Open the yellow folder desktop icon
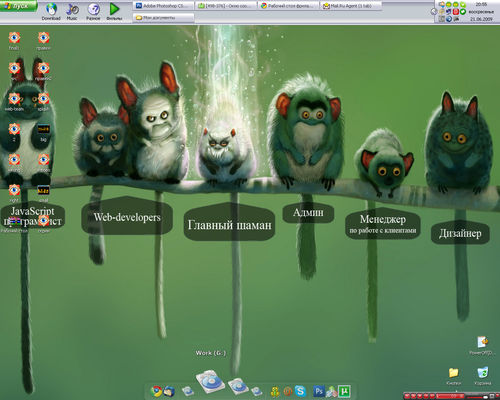500x400 pixels. tap(453, 376)
